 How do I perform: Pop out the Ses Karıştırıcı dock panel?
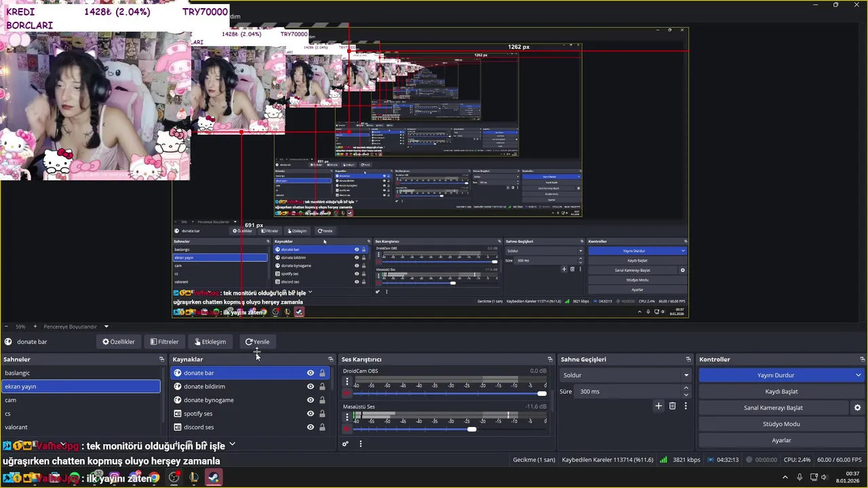(550, 359)
